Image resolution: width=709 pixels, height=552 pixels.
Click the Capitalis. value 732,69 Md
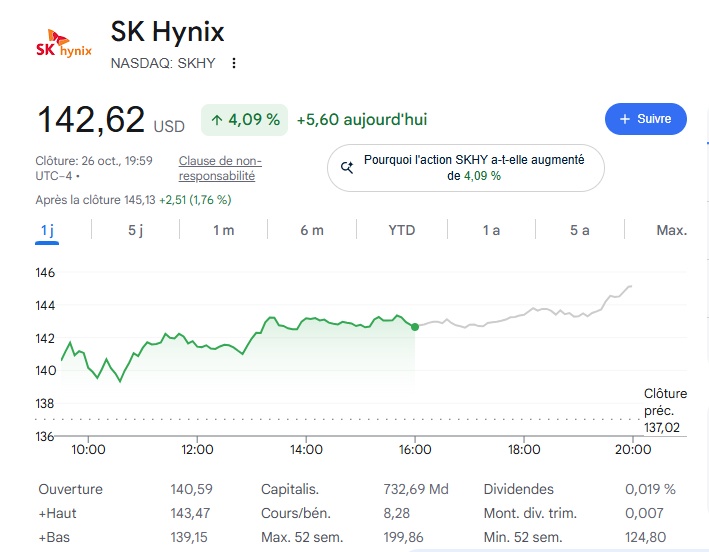pos(416,489)
